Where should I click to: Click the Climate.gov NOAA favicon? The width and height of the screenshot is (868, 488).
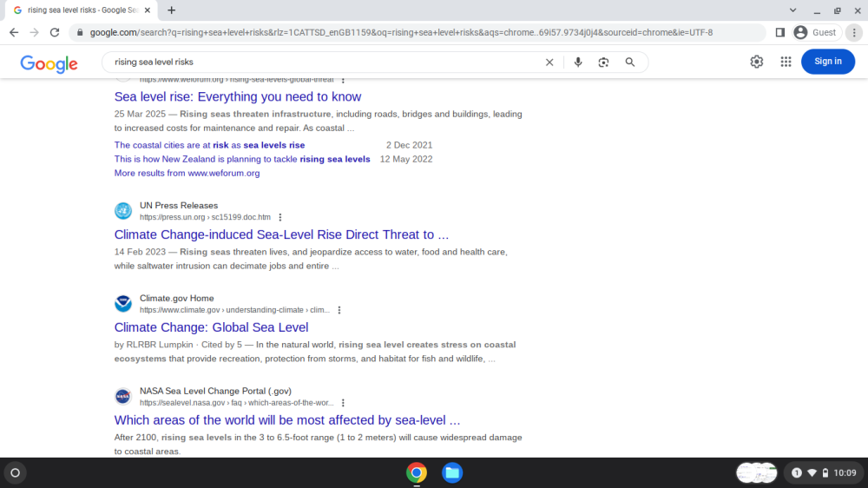123,304
